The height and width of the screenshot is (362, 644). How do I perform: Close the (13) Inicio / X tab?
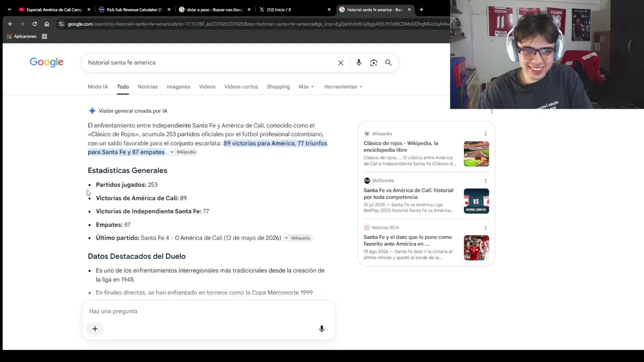(329, 10)
